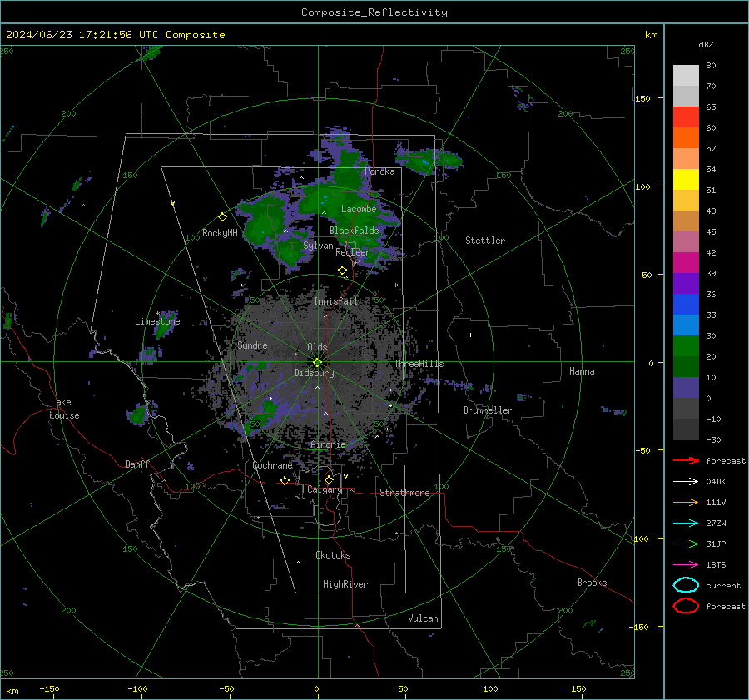Click the gold 48-51 dBZ swatch
This screenshot has height=700, width=749.
coord(686,201)
